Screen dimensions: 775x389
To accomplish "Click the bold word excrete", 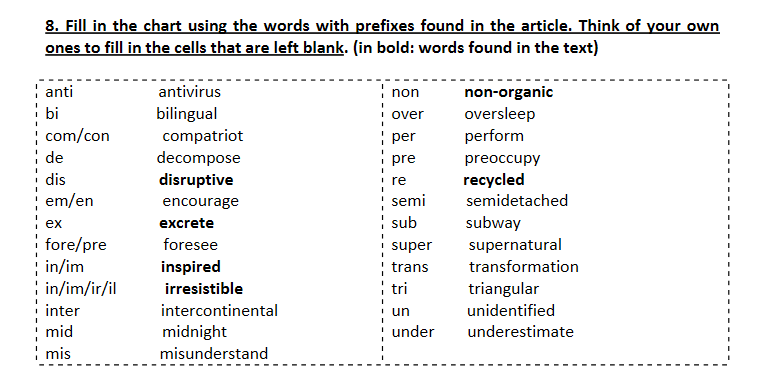I will click(186, 223).
